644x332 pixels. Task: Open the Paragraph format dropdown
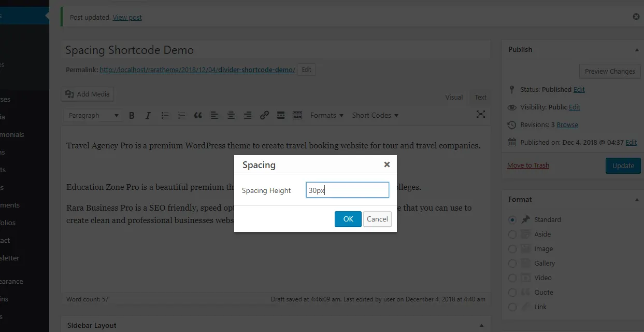point(93,115)
